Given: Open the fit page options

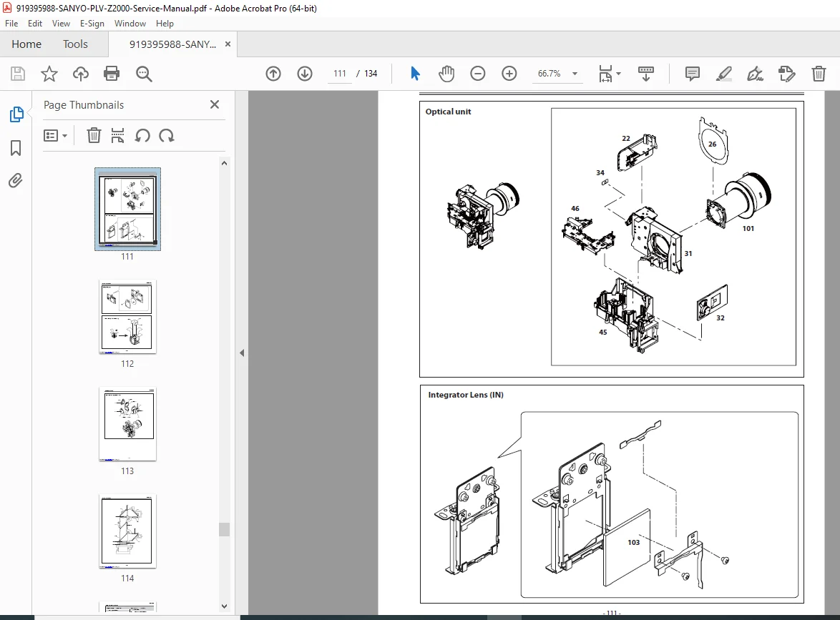Looking at the screenshot, I should coord(609,74).
